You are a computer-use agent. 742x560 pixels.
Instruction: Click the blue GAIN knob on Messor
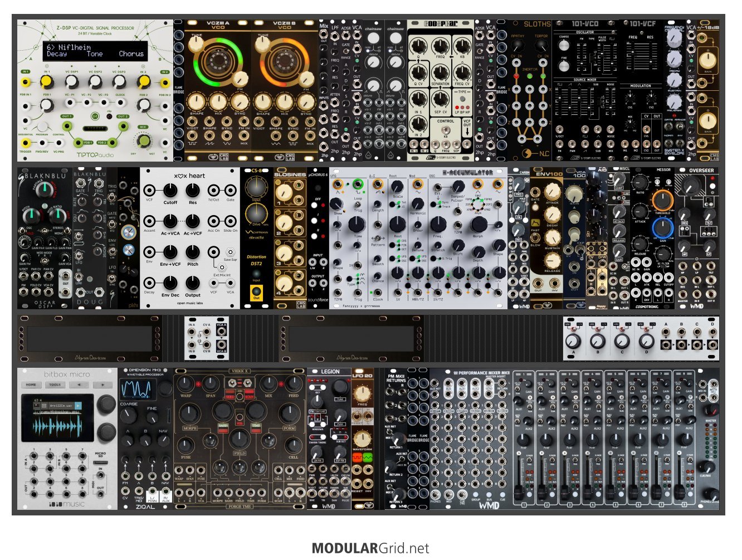coord(662,228)
